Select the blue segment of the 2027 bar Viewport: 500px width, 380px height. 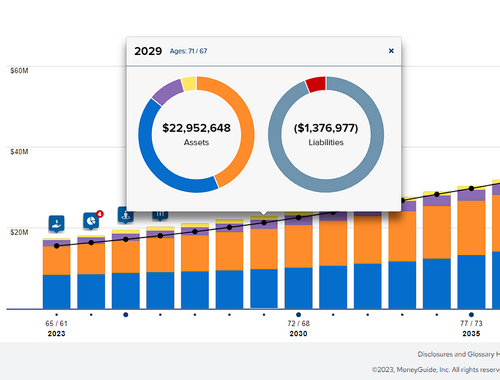[x=195, y=290]
